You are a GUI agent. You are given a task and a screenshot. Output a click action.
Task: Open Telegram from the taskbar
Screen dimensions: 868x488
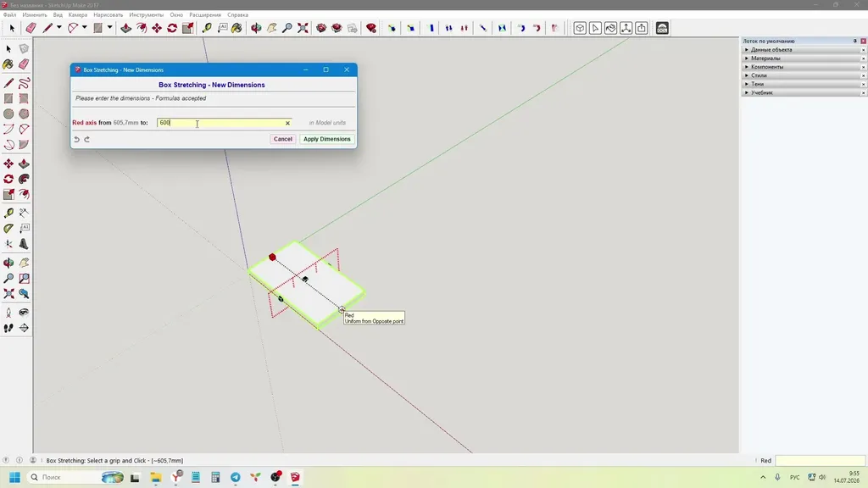(236, 477)
